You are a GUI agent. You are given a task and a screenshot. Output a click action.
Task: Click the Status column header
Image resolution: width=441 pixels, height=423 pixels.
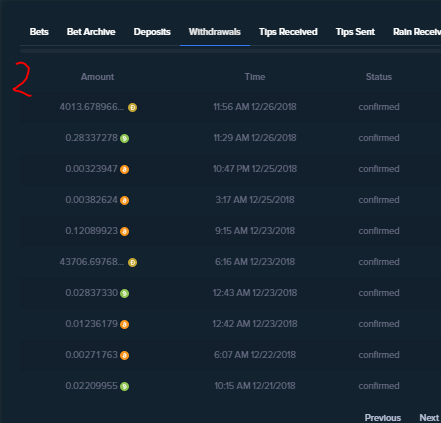coord(379,77)
